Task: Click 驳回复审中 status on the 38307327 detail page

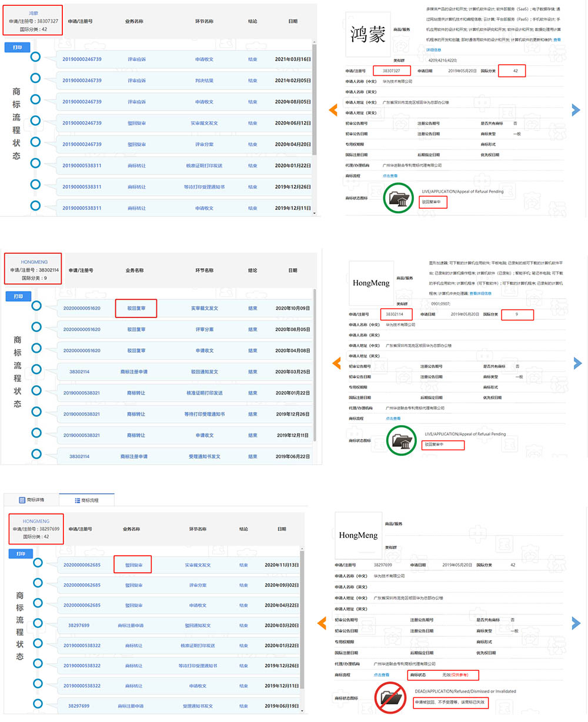Action: point(431,202)
